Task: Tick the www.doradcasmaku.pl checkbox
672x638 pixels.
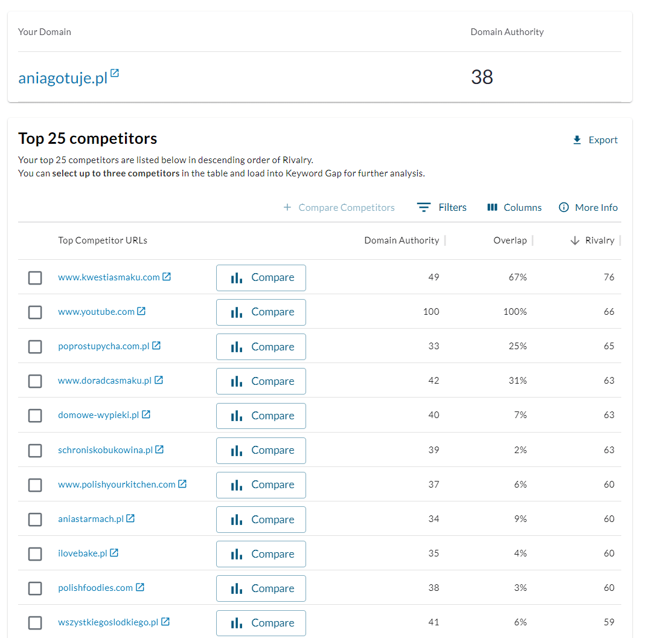Action: click(x=35, y=381)
